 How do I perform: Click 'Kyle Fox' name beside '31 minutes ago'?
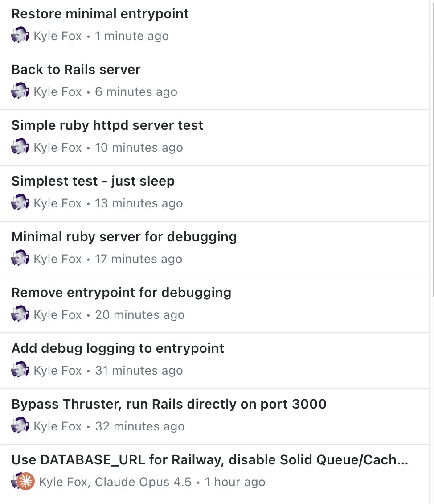point(58,371)
